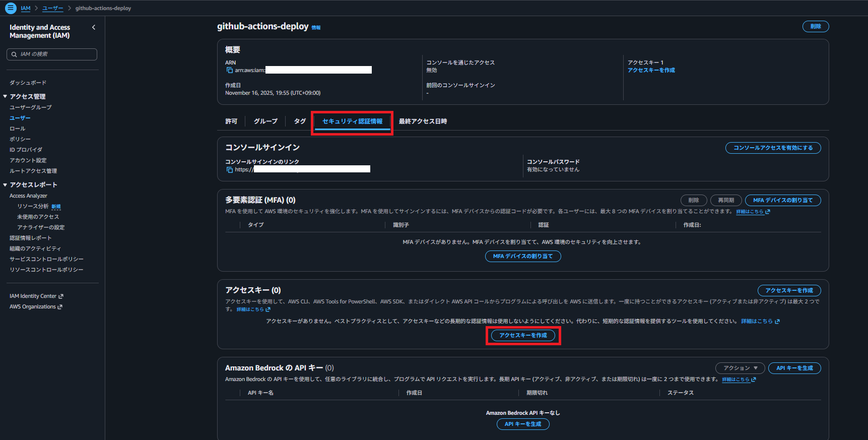The image size is (868, 440).
Task: Click the 削除 button for the user
Action: click(x=816, y=26)
